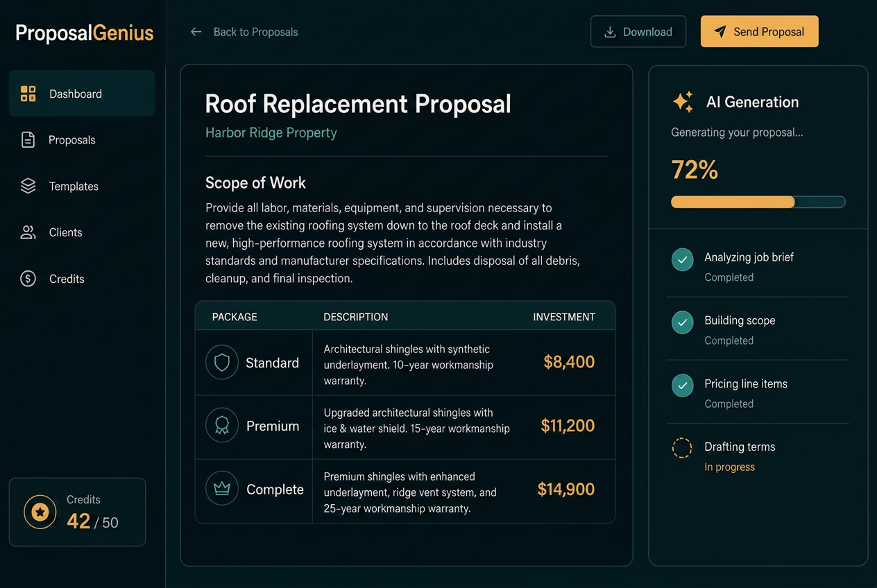Click the Proposals document icon

point(28,140)
